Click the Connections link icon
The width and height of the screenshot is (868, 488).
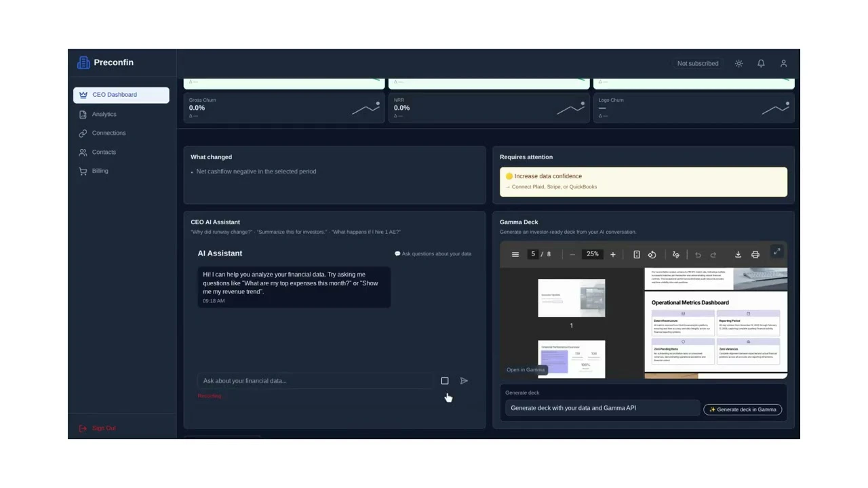[83, 134]
